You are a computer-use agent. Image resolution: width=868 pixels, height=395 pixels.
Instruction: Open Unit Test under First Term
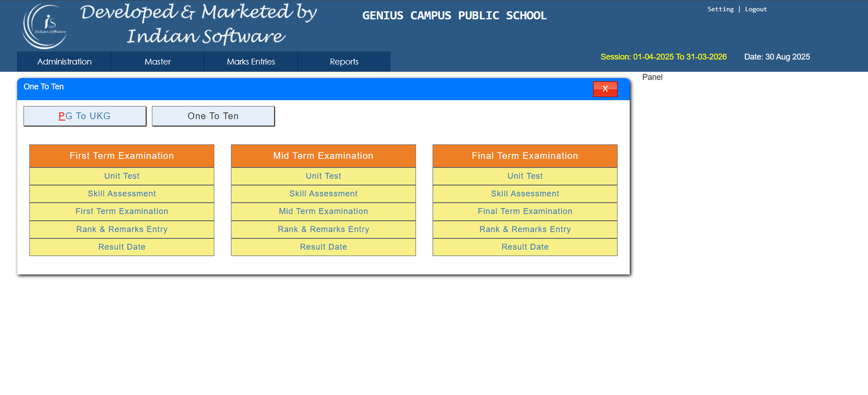(122, 176)
